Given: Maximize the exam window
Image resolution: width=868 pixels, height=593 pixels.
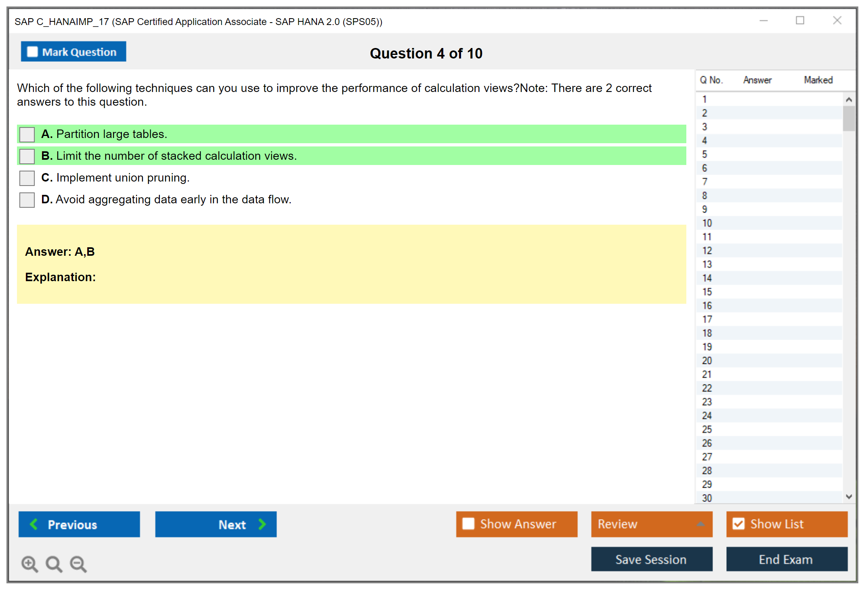Looking at the screenshot, I should point(799,21).
